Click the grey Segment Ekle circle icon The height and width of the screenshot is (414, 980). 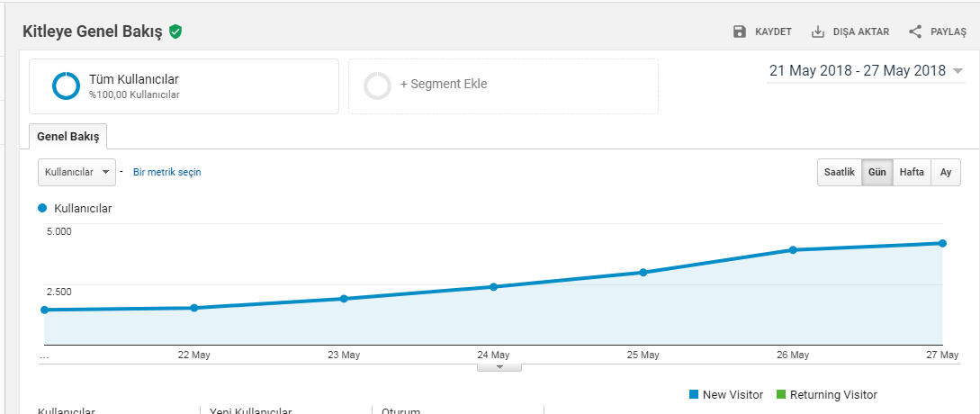click(x=377, y=86)
